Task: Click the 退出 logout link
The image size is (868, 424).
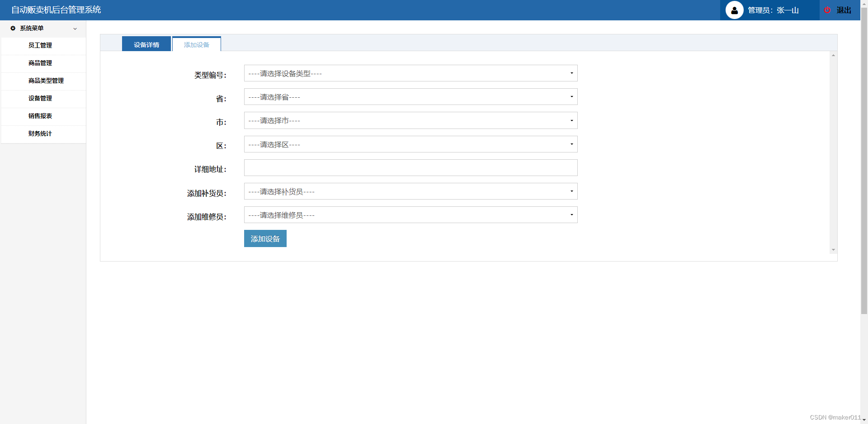Action: (844, 10)
